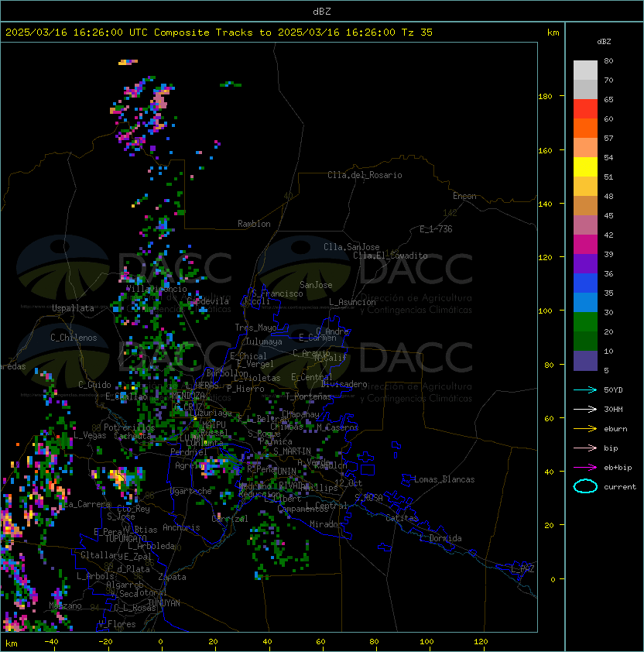
Task: Select the orange 57–60 dBZ swatch
Action: coord(585,128)
